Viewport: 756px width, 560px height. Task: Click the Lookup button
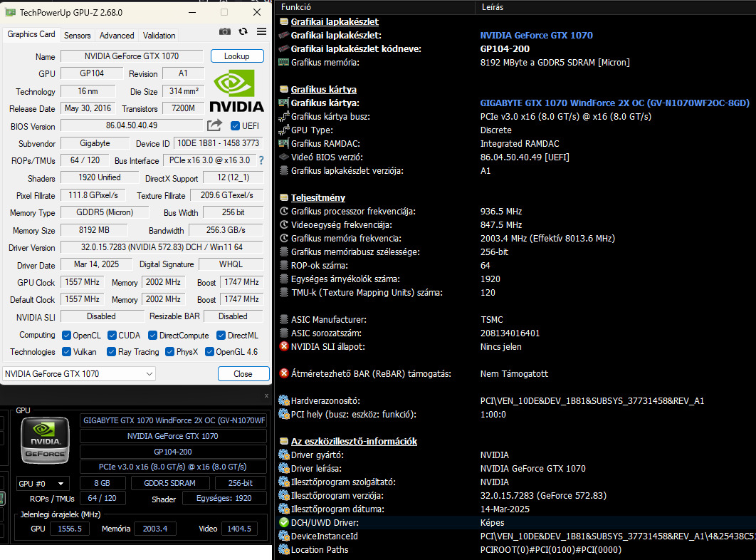point(237,56)
